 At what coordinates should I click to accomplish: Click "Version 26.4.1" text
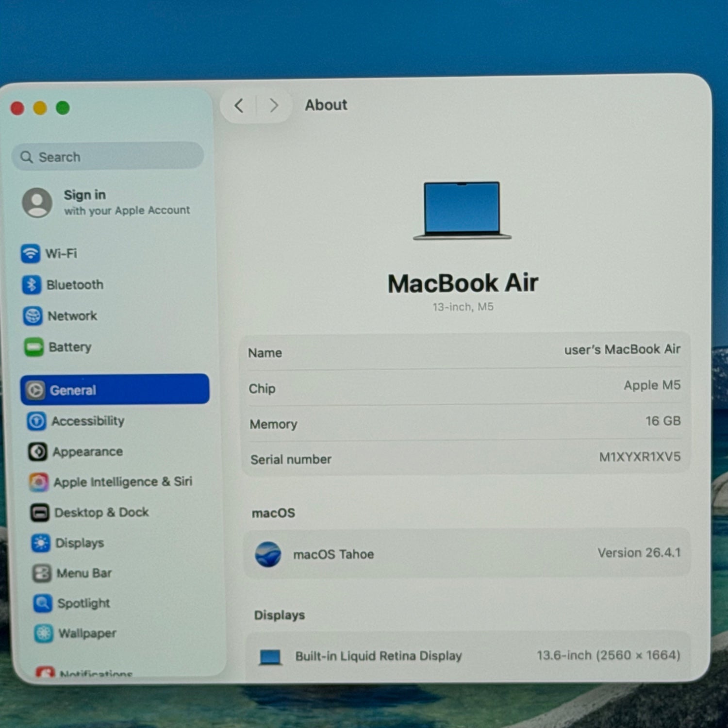coord(639,553)
